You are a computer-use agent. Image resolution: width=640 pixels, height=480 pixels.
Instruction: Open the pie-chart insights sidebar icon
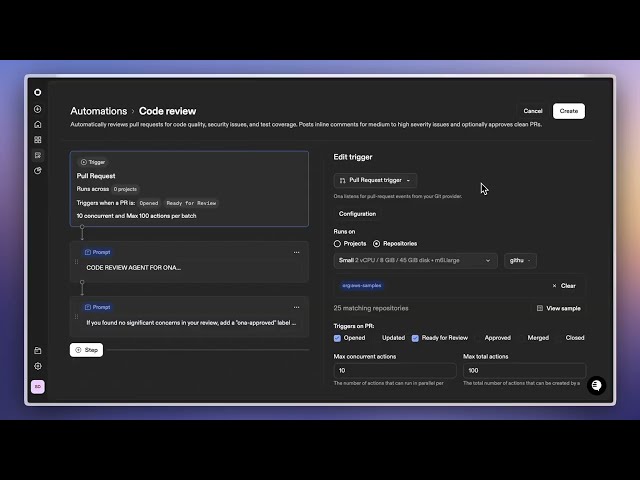38,171
